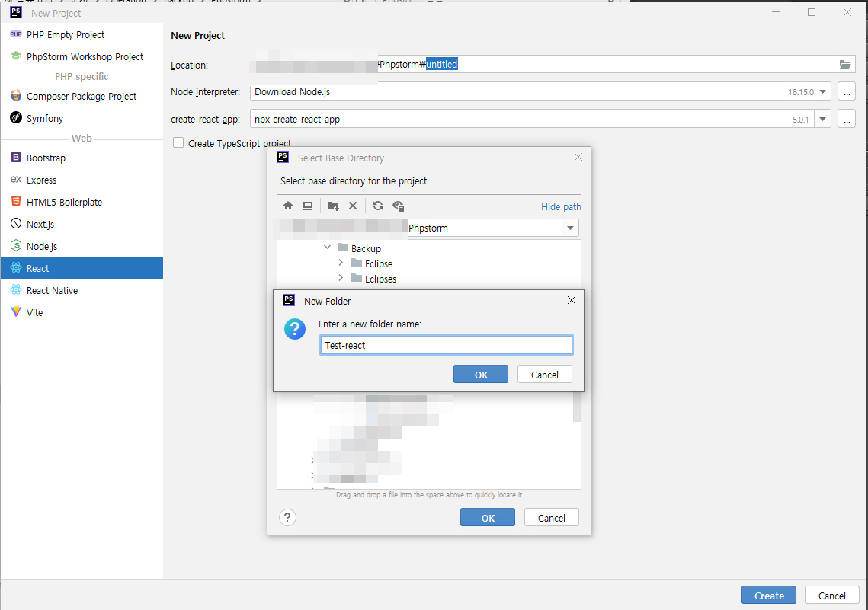Image resolution: width=868 pixels, height=610 pixels.
Task: Click the browse folder icon in Location field
Action: 844,64
